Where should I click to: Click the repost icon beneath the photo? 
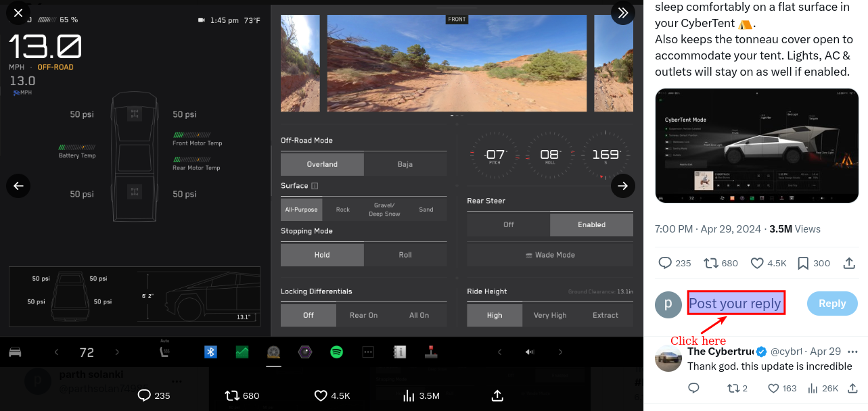pyautogui.click(x=232, y=395)
